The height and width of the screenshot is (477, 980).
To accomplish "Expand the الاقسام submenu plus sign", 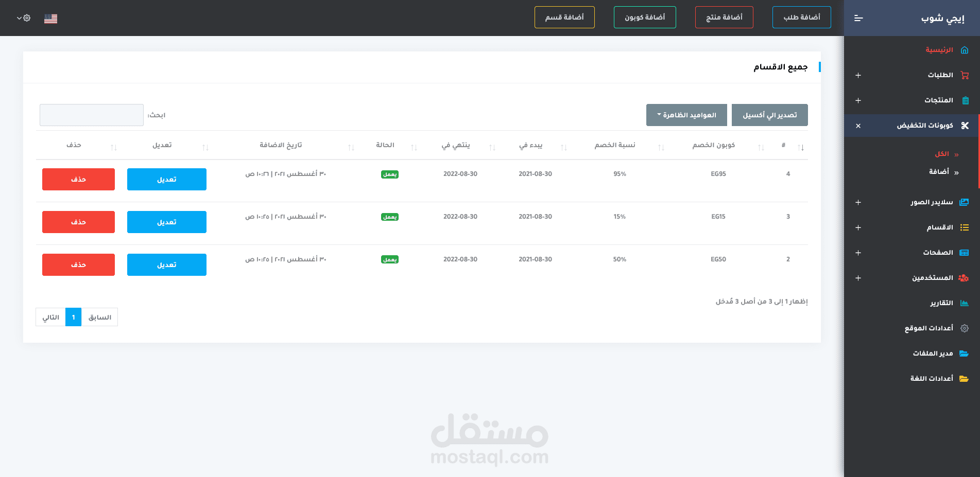I will tap(858, 227).
